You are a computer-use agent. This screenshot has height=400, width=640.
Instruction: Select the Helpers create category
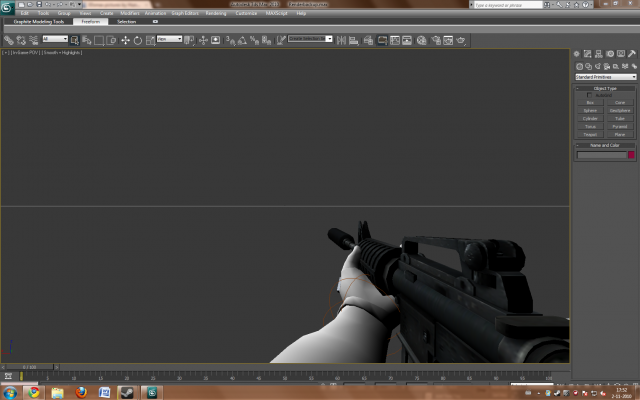[x=616, y=66]
